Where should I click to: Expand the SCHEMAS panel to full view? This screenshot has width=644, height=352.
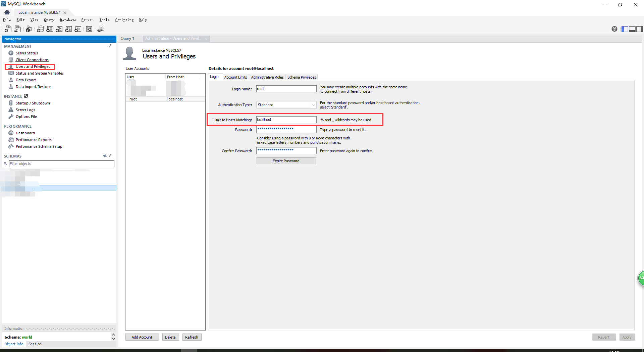(x=110, y=156)
